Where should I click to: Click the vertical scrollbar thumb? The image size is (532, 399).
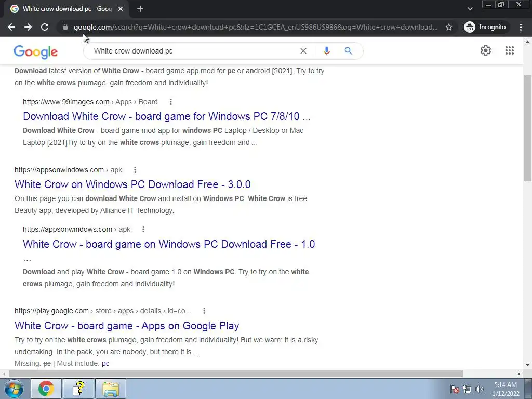tap(527, 128)
